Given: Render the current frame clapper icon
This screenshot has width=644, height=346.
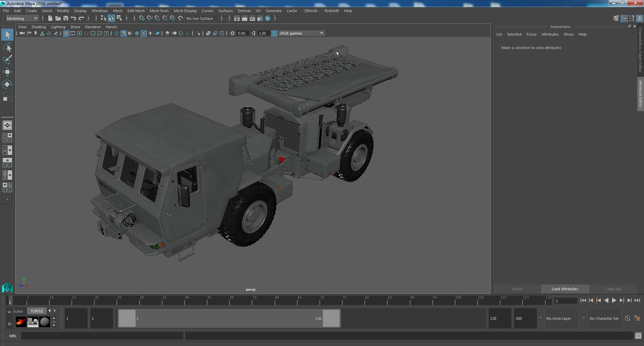Looking at the screenshot, I should click(244, 18).
